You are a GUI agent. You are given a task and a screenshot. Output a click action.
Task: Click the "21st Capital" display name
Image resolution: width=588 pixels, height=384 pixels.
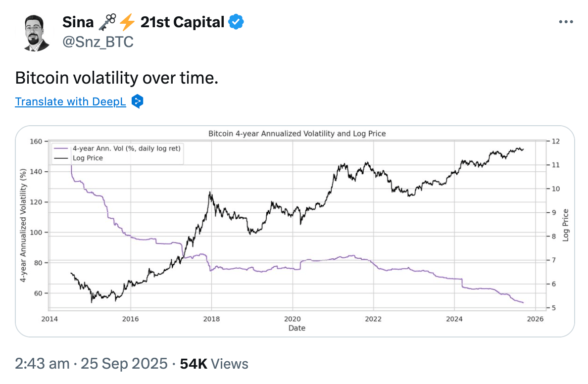[183, 22]
